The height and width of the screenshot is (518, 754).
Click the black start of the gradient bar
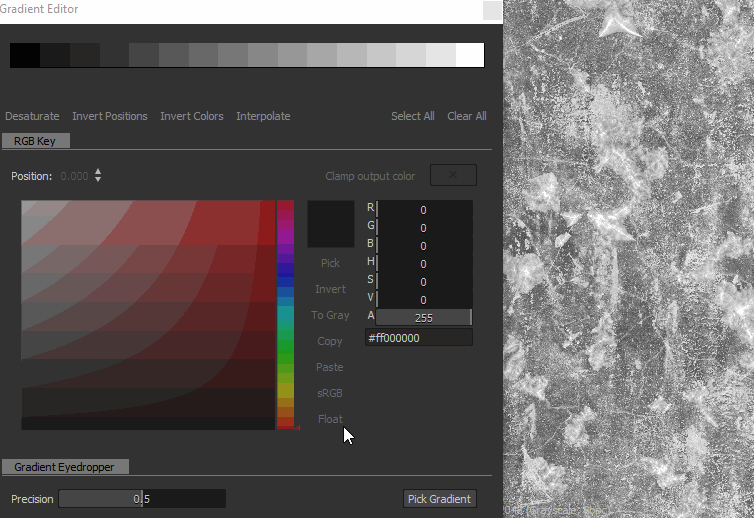point(25,55)
